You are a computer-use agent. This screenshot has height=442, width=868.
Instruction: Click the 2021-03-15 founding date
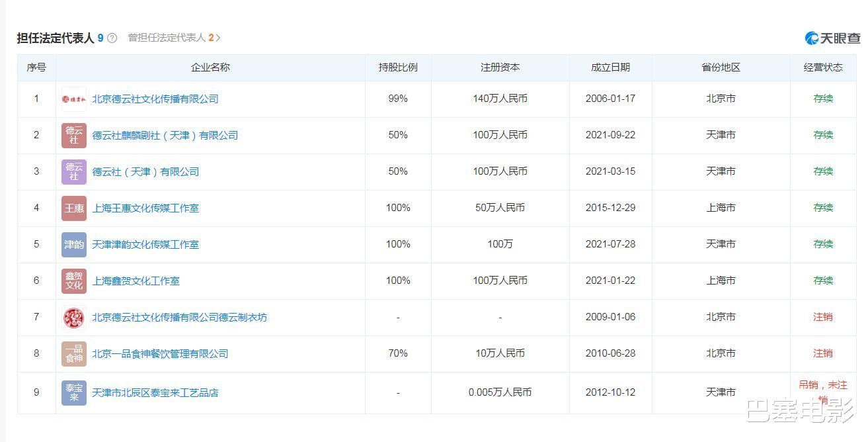[611, 171]
